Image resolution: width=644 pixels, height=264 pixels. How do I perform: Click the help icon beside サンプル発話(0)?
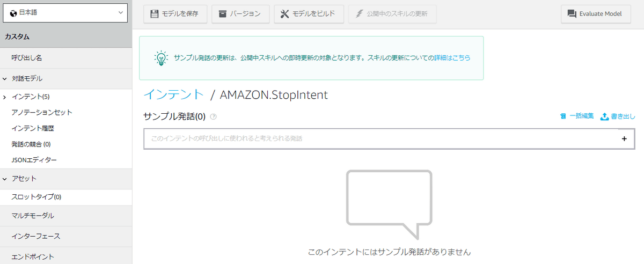(214, 116)
